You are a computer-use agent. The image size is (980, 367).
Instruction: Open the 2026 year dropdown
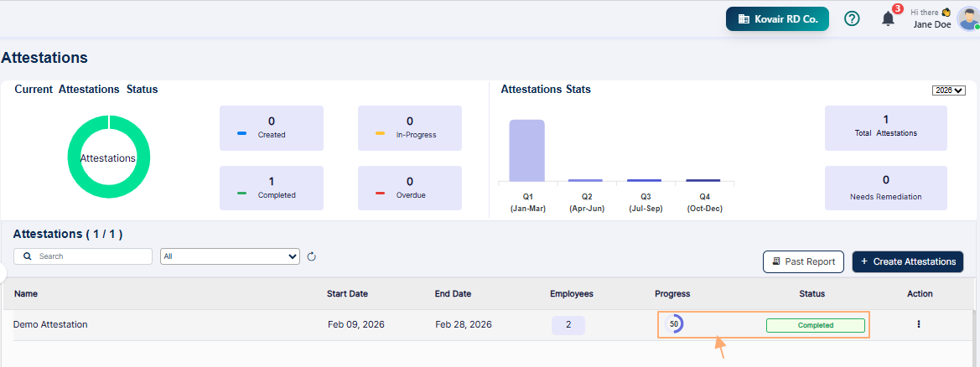[x=949, y=90]
